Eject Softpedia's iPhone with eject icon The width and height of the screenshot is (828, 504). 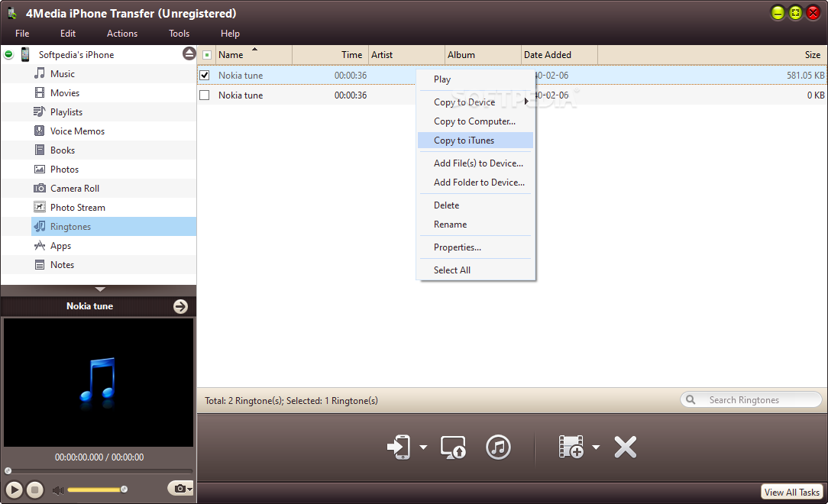pyautogui.click(x=189, y=53)
